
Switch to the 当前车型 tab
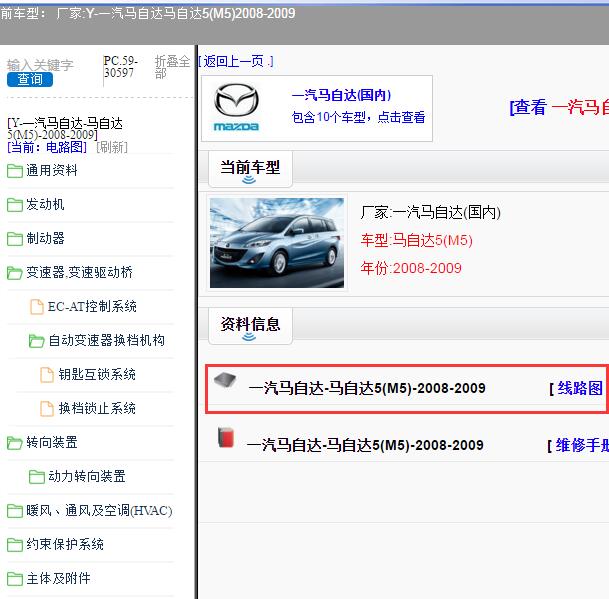tap(250, 169)
